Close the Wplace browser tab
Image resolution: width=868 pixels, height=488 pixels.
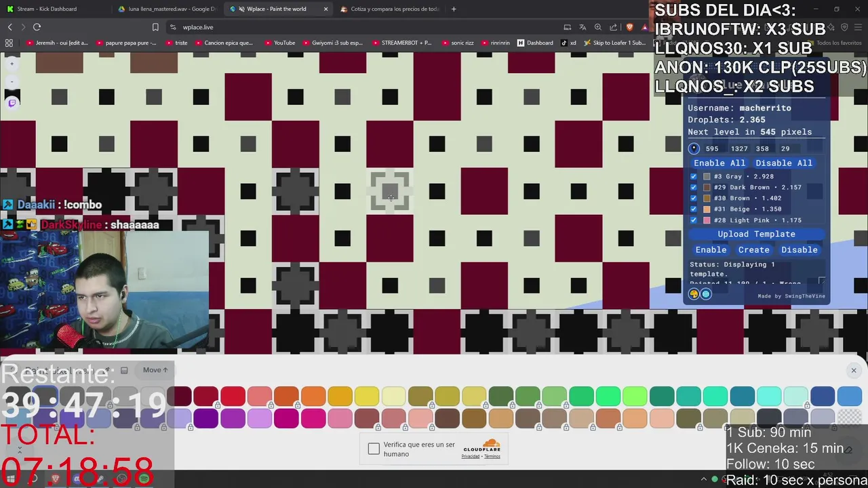point(325,9)
